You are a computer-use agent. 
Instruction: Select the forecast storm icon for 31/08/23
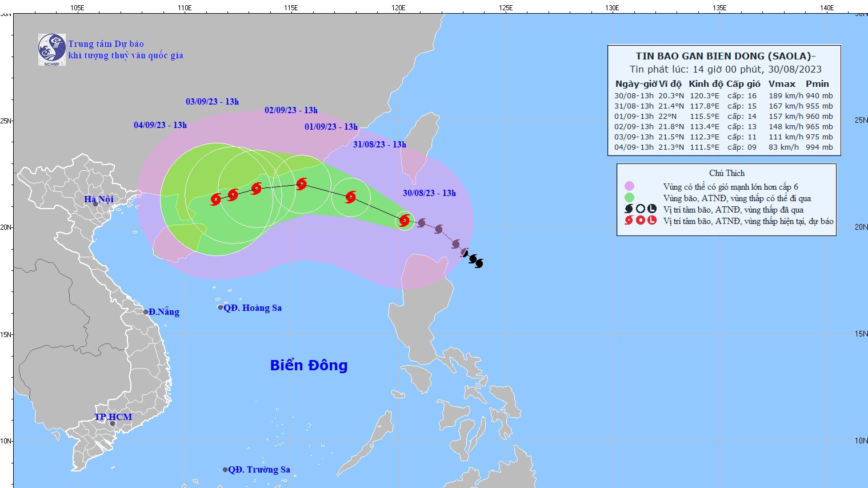[351, 197]
